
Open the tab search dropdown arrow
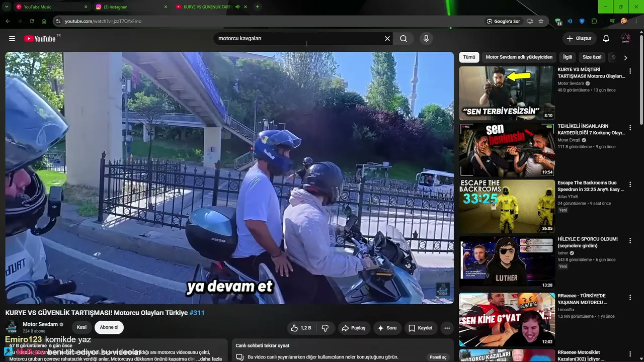7,7
